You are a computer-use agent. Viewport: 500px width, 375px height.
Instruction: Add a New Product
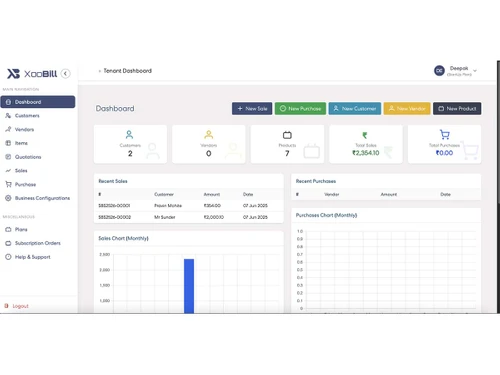(x=457, y=108)
